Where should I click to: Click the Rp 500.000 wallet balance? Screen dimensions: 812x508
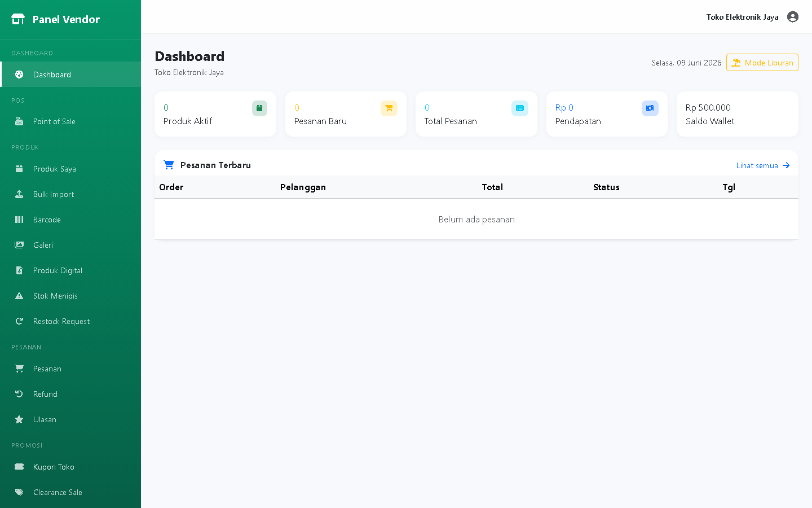pos(708,108)
